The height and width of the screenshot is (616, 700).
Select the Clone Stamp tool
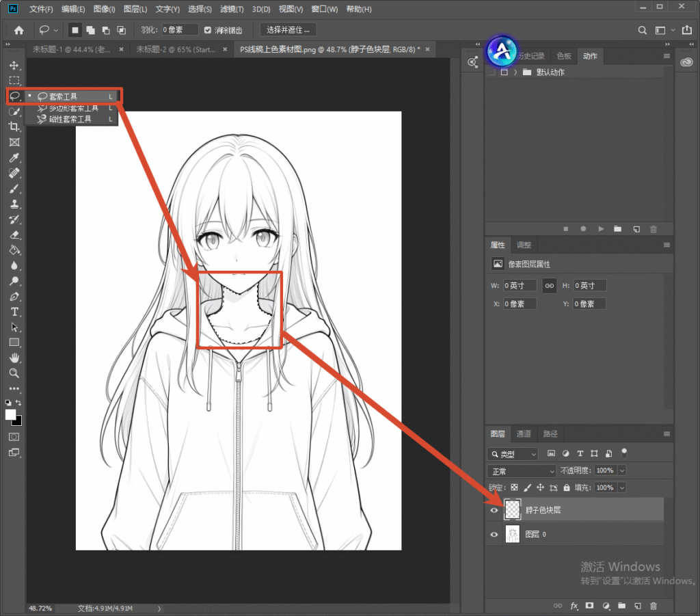tap(14, 204)
